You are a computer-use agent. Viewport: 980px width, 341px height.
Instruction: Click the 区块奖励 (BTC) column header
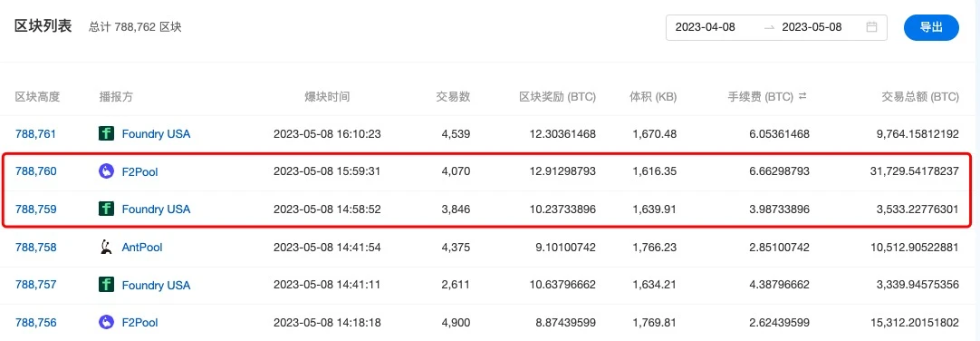tap(558, 97)
